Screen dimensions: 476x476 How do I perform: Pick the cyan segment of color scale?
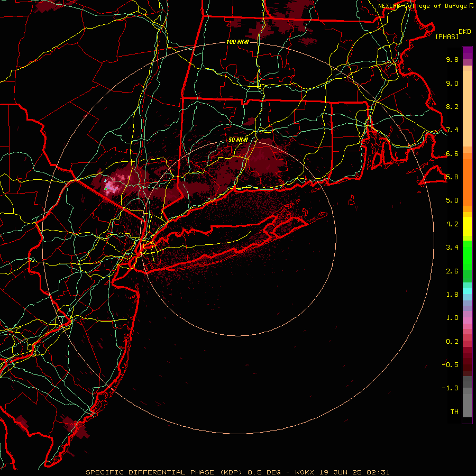[x=467, y=291]
